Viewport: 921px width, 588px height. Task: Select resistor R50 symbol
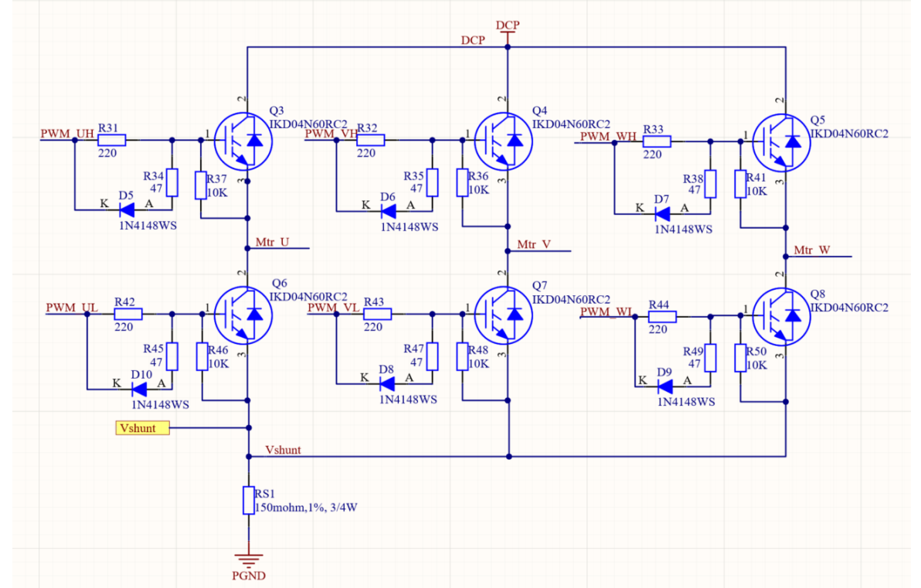tap(740, 358)
